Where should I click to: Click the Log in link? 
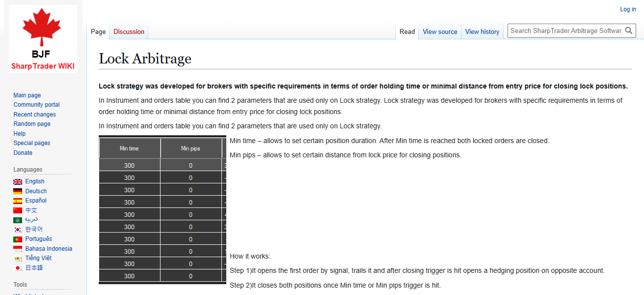628,9
